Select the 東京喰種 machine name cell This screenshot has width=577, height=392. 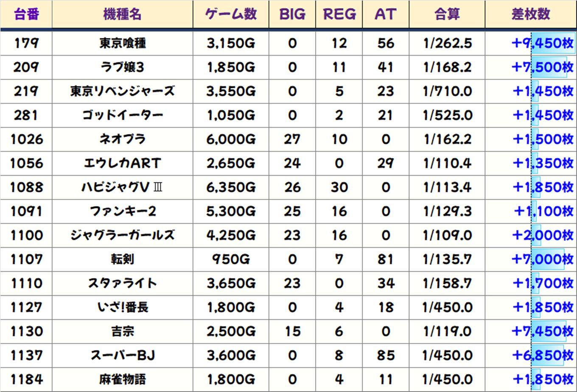[x=122, y=43]
